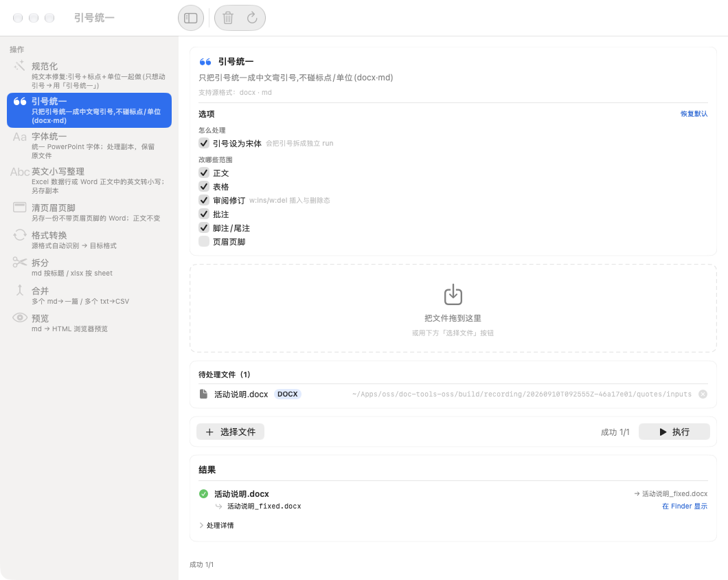Click the bottom status 成功 1/1
The width and height of the screenshot is (728, 580).
click(201, 565)
